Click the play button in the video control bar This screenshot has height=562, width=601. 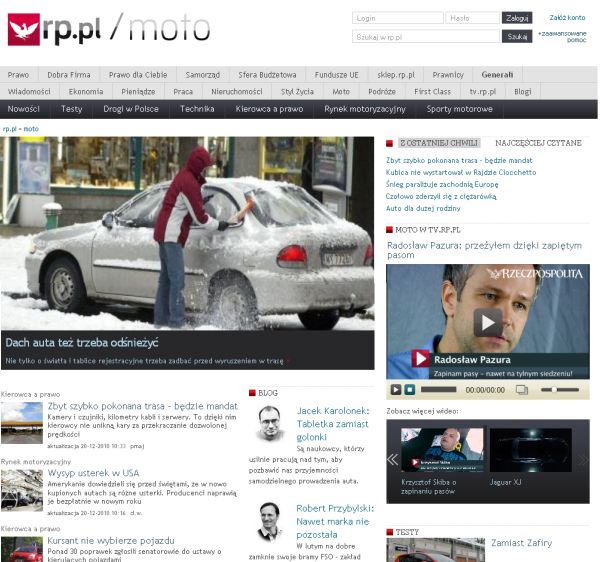[x=396, y=390]
